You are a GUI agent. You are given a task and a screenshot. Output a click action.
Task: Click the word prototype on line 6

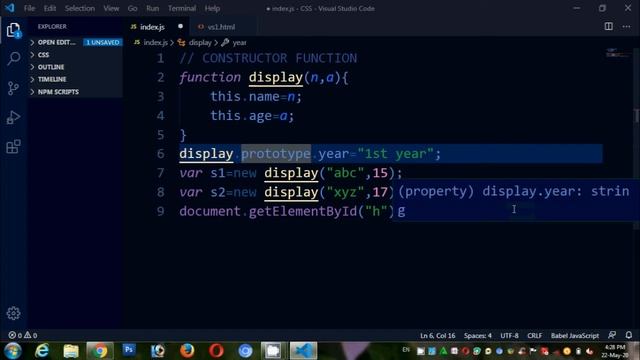[x=276, y=154]
